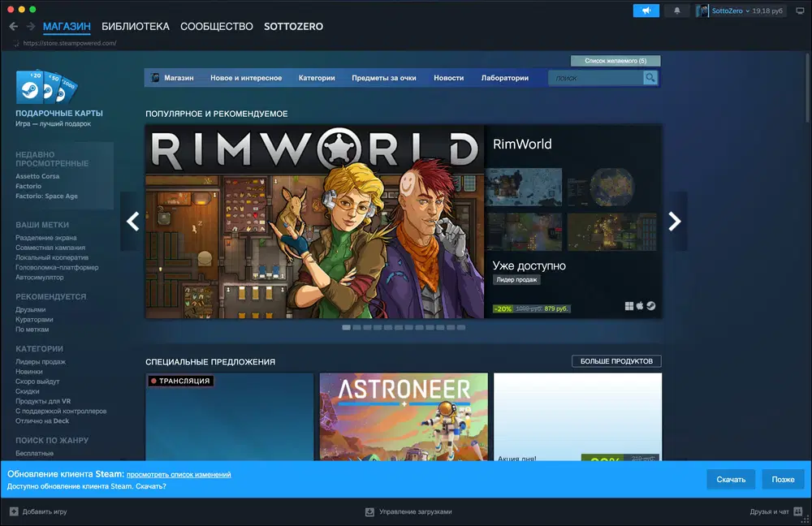Open Предметы за очки menu item
The width and height of the screenshot is (812, 526).
tap(384, 78)
